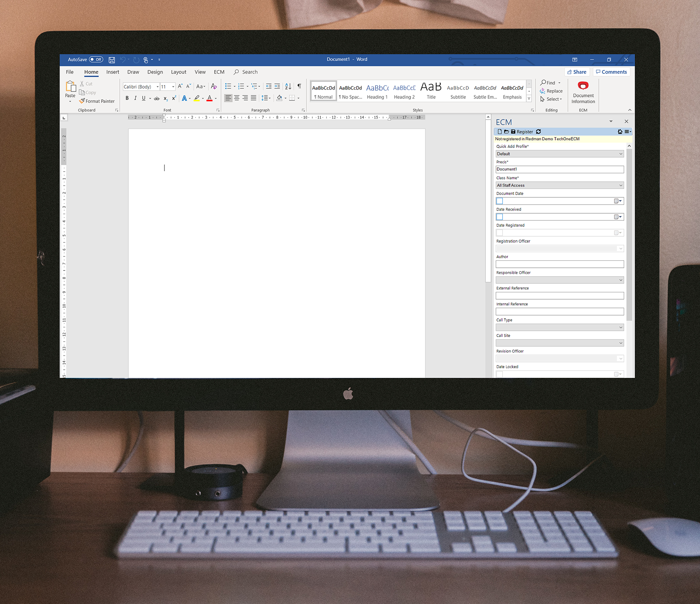Show paragraph marks with the pilcrow toggle
The width and height of the screenshot is (700, 604).
click(299, 86)
